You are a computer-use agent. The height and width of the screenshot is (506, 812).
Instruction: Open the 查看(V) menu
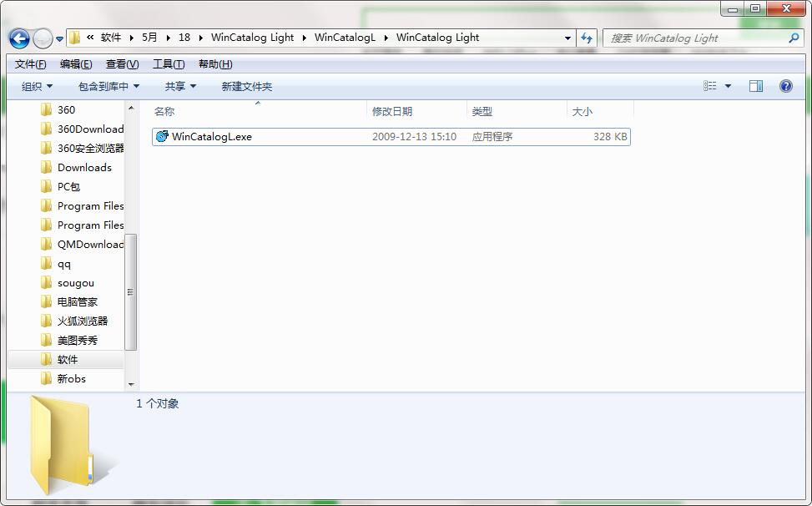pos(122,64)
